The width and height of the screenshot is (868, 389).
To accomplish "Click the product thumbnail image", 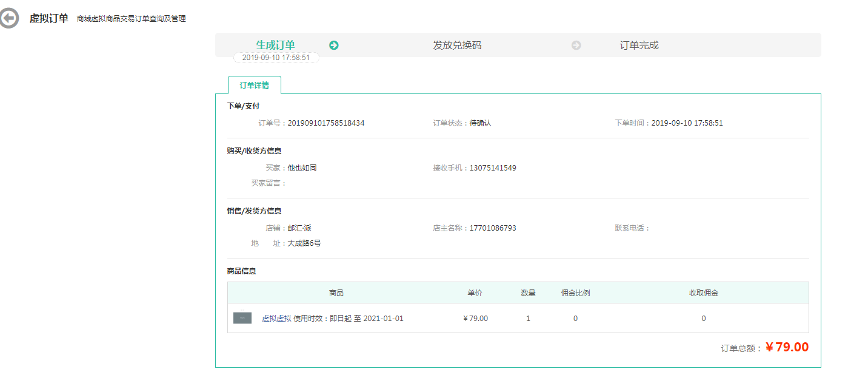I will pos(242,318).
